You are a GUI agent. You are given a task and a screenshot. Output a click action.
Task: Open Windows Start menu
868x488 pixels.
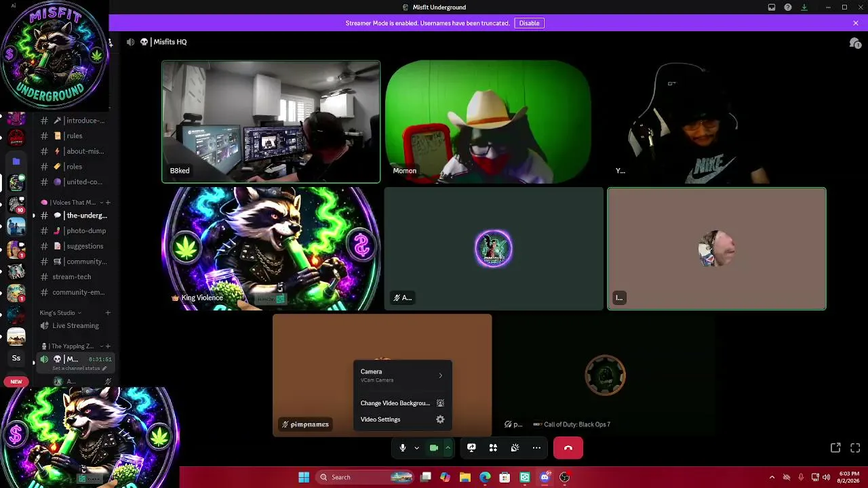coord(304,477)
